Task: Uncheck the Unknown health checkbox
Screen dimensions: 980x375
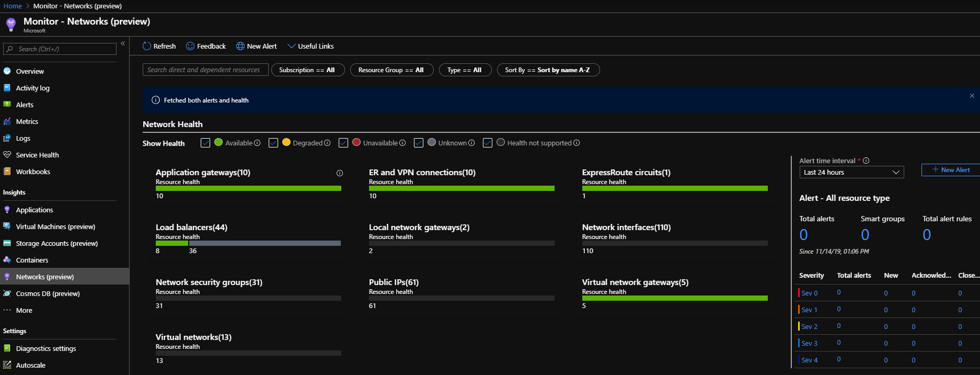Action: coord(419,143)
